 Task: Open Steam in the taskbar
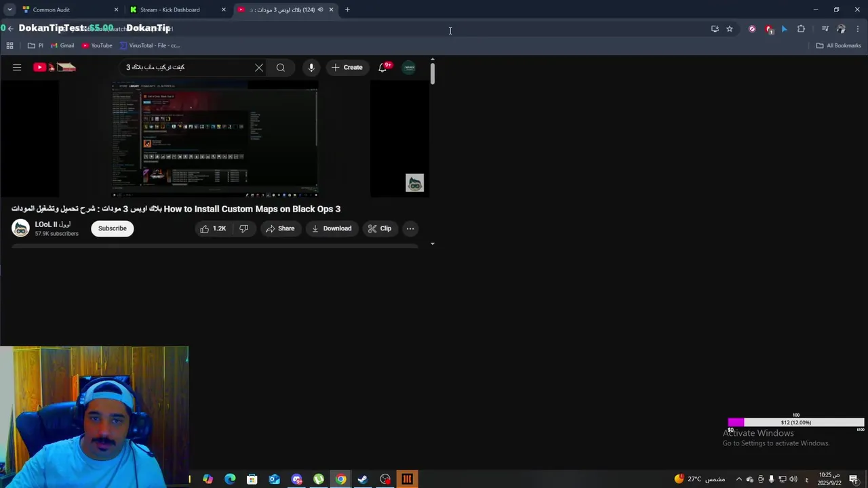pyautogui.click(x=363, y=479)
